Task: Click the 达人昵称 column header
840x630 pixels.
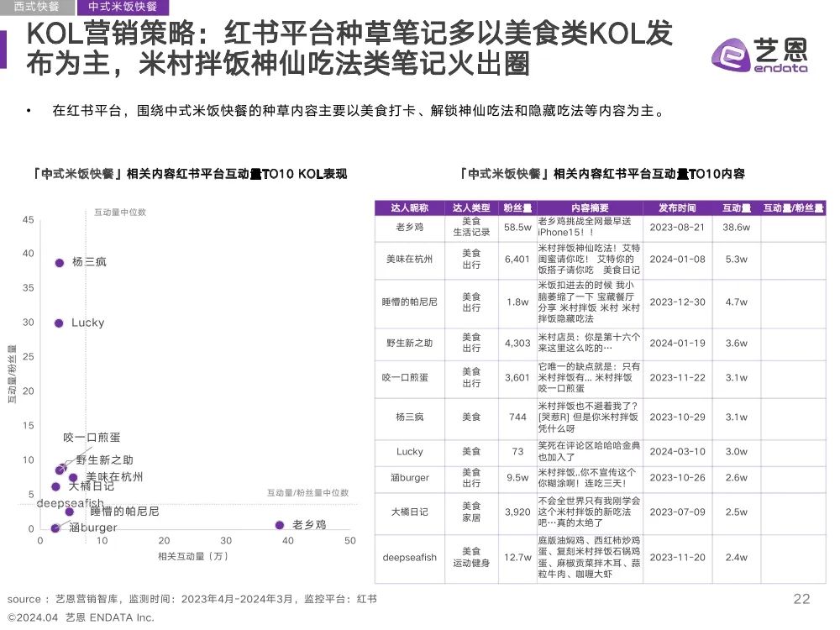Action: [410, 207]
